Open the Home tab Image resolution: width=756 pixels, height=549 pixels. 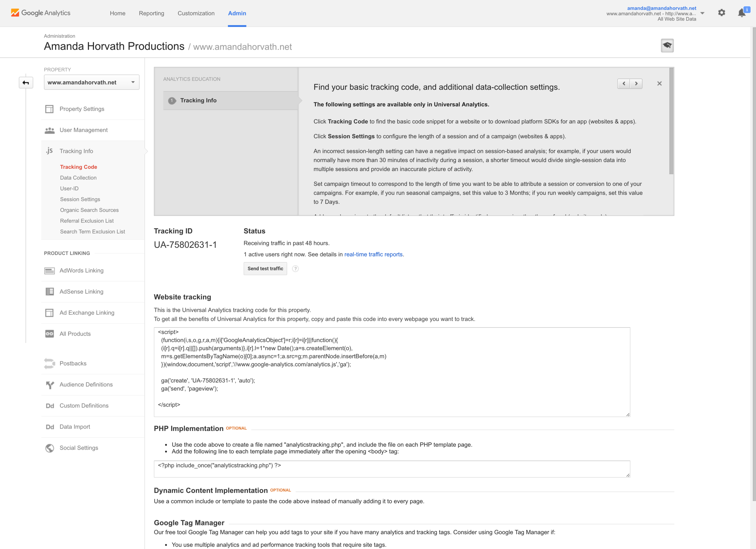pos(118,13)
